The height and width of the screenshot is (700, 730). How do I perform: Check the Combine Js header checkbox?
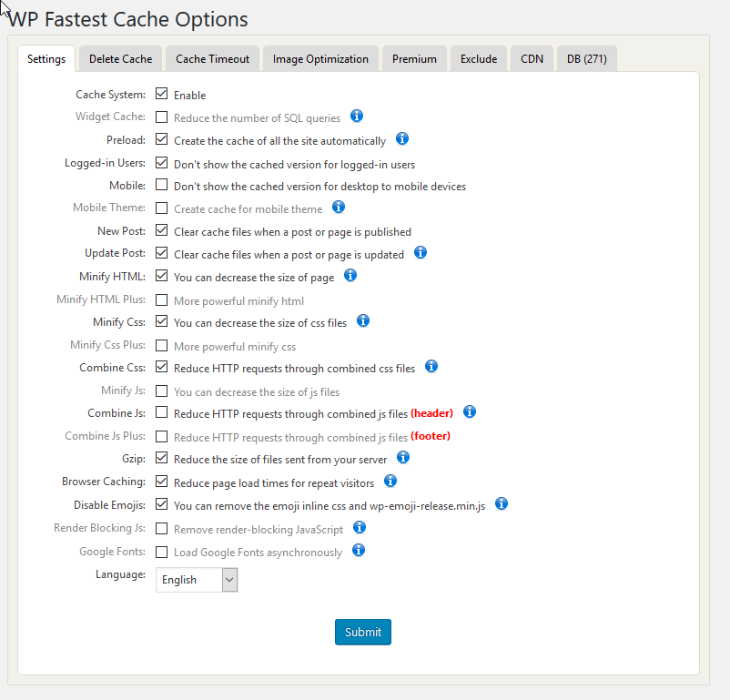click(x=162, y=412)
